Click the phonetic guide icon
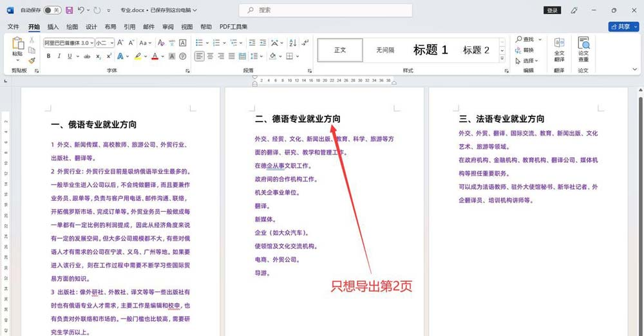Viewport: 644px width, 336px height. pos(172,42)
